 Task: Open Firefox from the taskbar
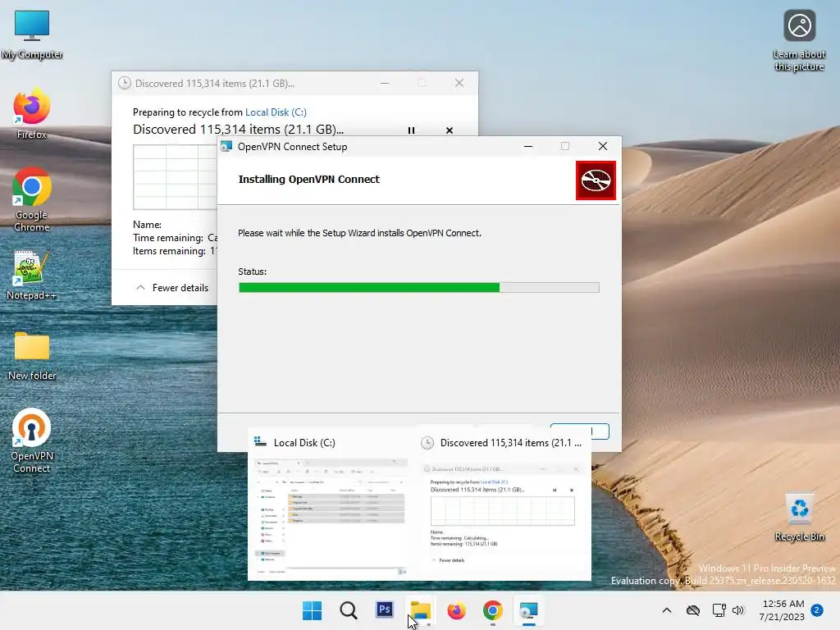tap(456, 610)
